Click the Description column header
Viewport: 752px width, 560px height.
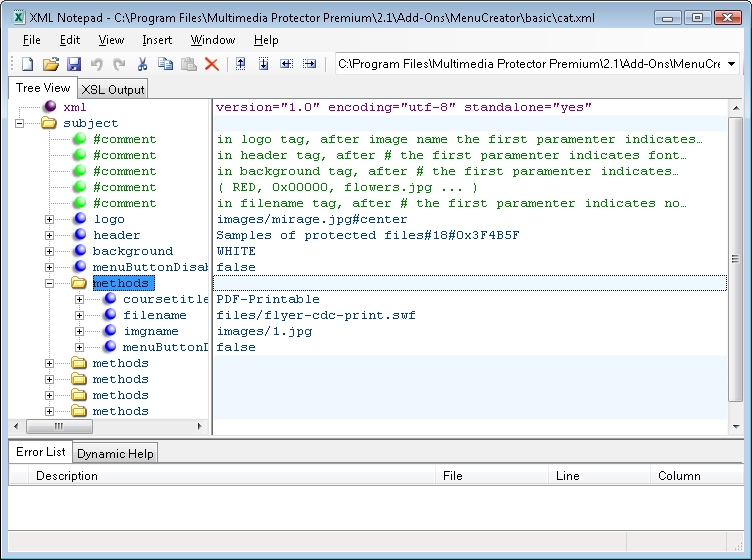(x=67, y=476)
